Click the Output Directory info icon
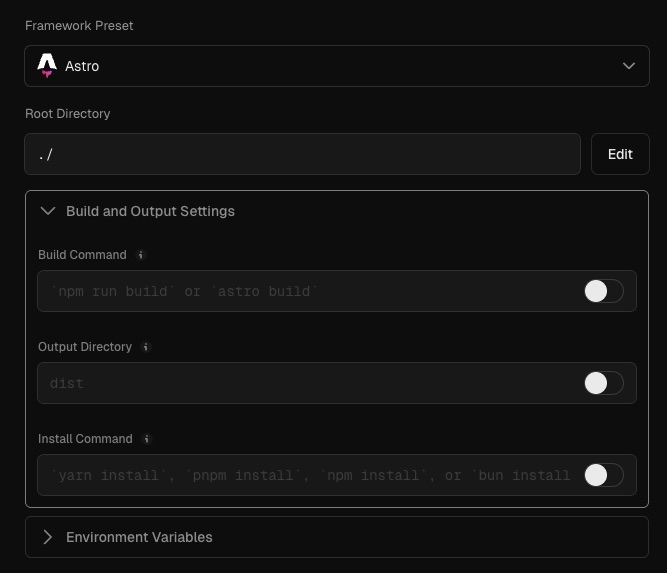This screenshot has height=573, width=667. 146,347
